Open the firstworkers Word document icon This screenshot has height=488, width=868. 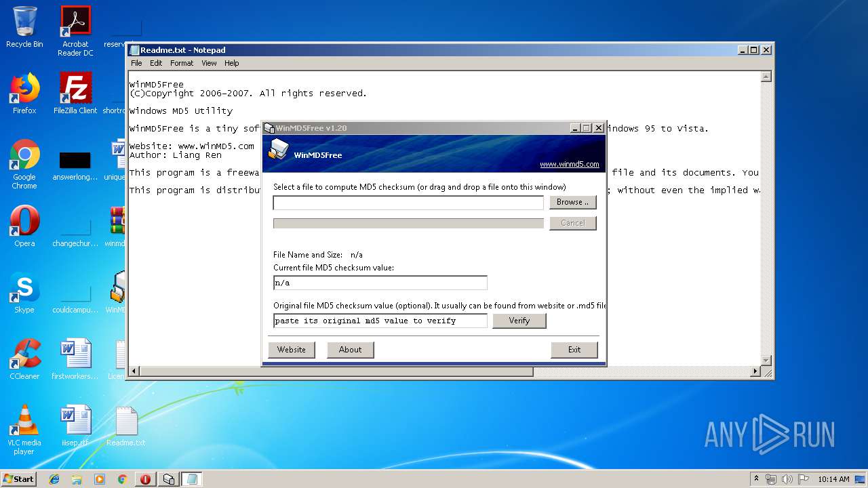pos(75,359)
